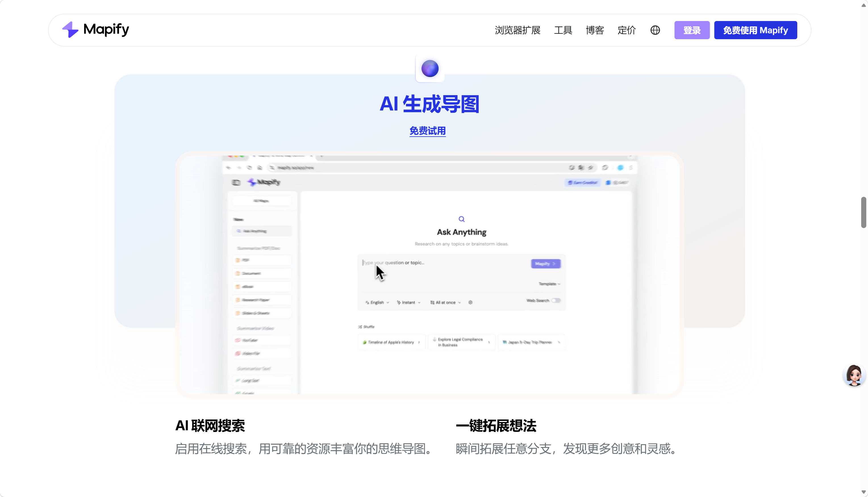The height and width of the screenshot is (497, 868).
Task: Click the Ask Anything search icon in demo
Action: [x=462, y=219]
